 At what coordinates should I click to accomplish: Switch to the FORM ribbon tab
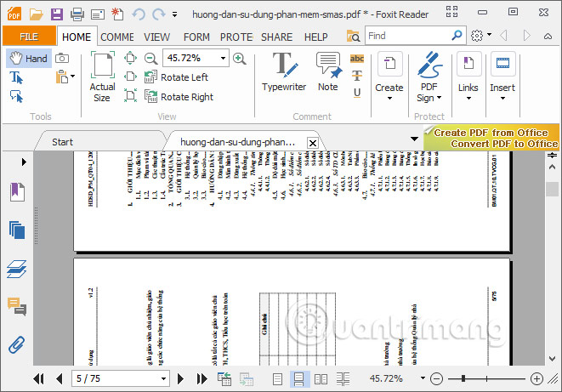click(x=196, y=37)
